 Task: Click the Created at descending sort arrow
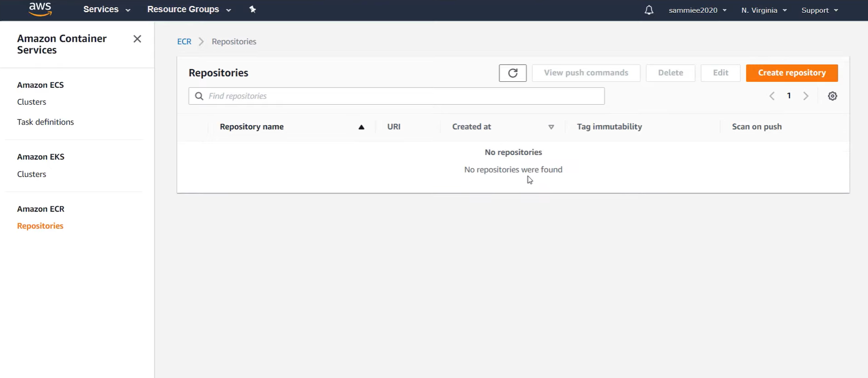click(551, 127)
